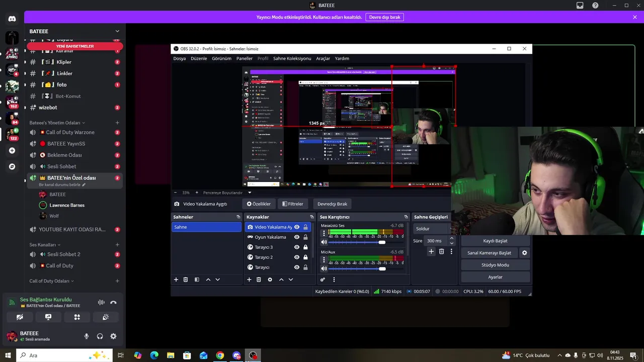Image resolution: width=644 pixels, height=362 pixels.
Task: Move scene down arrow in Sahneler panel
Action: 218,280
